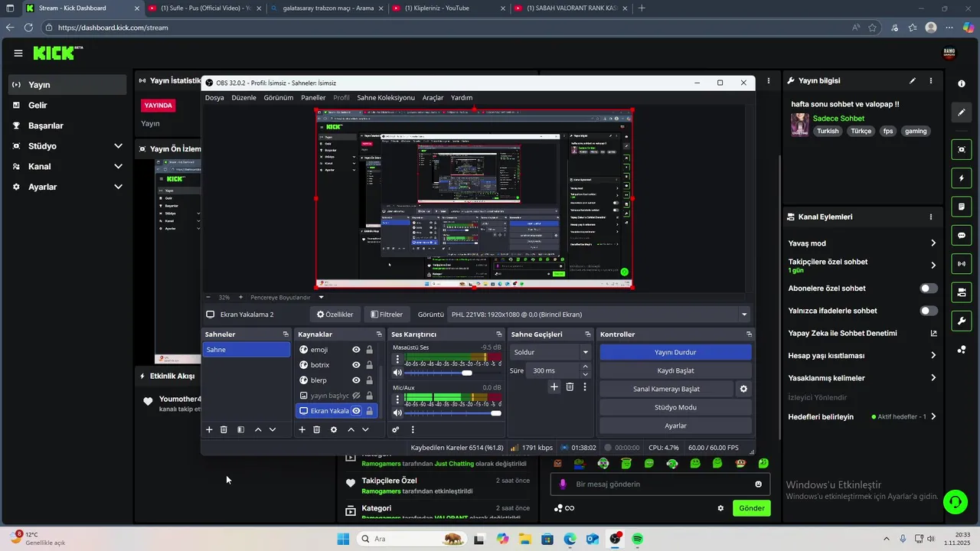Open Yasaklanmış kelimeler chevron
Screen dimensions: 980x551
coord(933,378)
